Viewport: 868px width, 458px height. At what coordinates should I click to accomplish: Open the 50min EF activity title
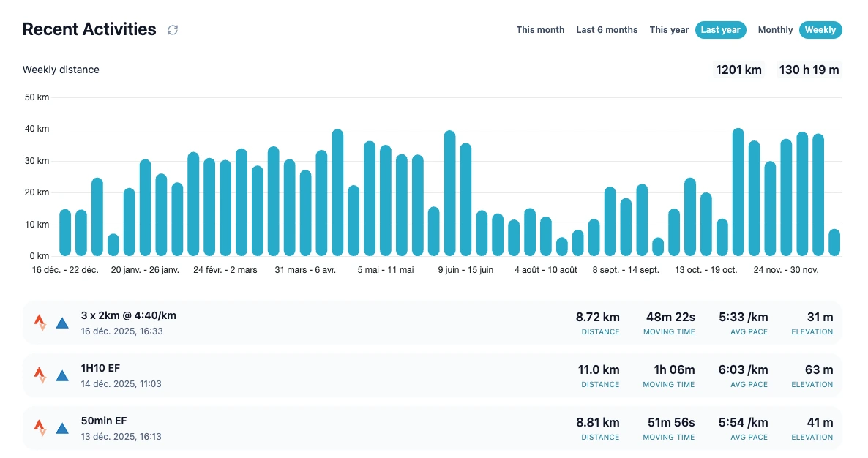coord(104,421)
